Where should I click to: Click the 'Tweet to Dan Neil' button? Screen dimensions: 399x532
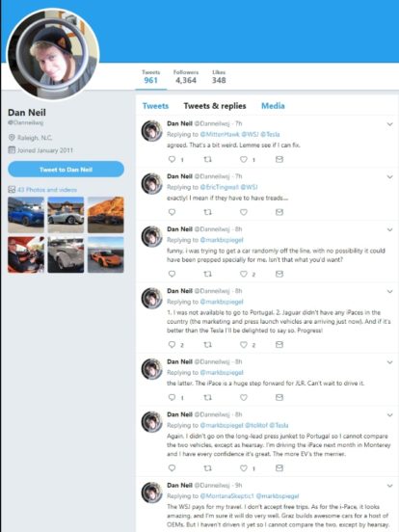coord(66,170)
